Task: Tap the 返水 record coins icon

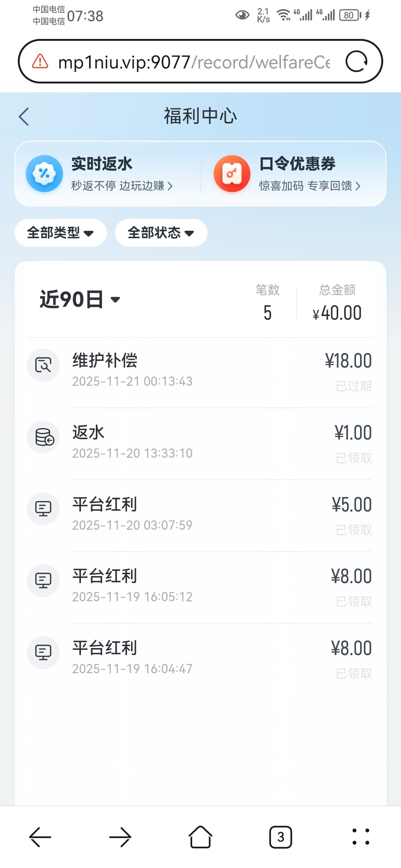Action: point(44,437)
